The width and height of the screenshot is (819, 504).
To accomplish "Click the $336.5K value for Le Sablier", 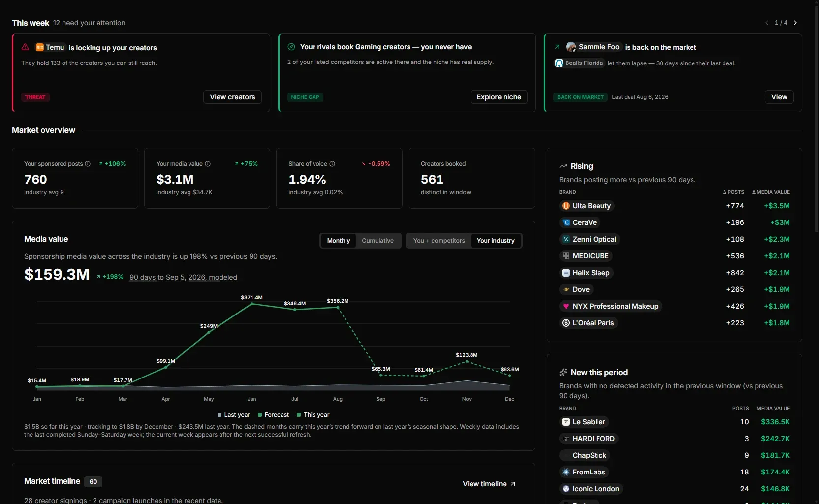I will [775, 422].
